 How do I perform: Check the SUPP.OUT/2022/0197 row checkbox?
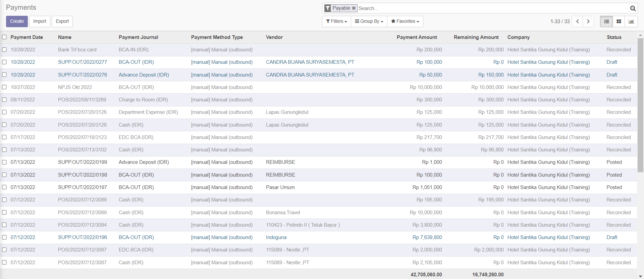(x=4, y=187)
